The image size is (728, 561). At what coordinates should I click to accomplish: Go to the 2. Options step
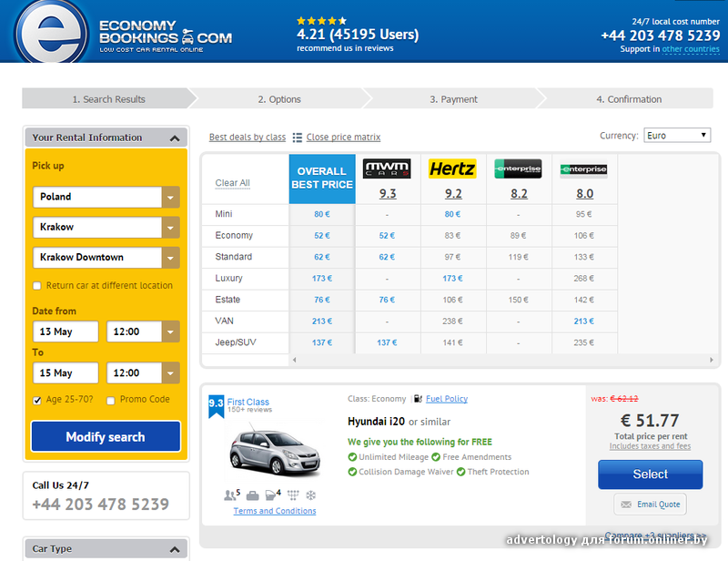coord(279,99)
